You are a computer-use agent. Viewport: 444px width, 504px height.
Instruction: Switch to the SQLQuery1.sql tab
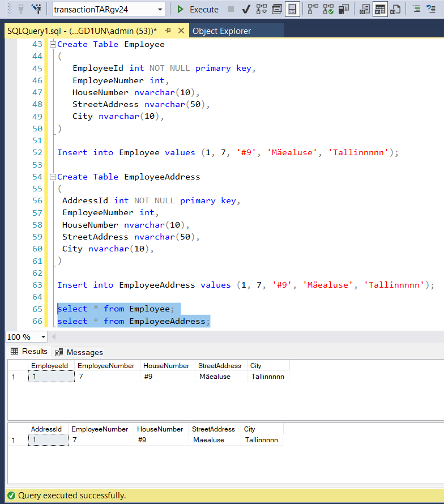click(x=82, y=31)
